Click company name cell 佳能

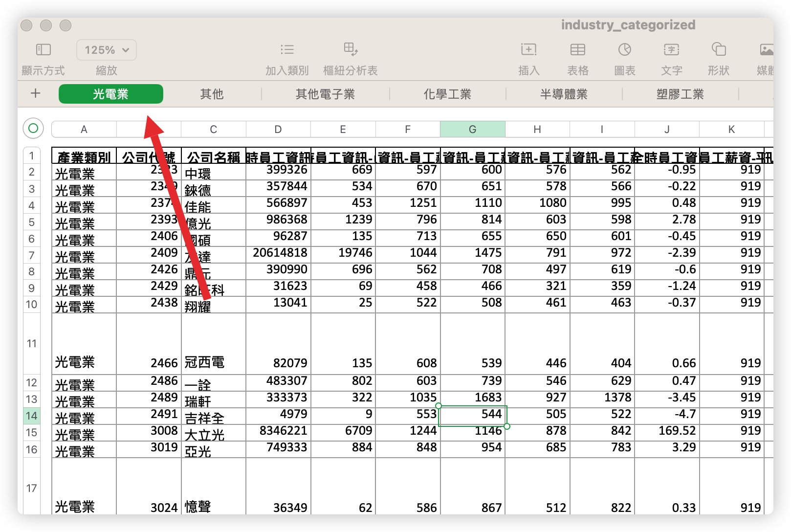click(214, 205)
